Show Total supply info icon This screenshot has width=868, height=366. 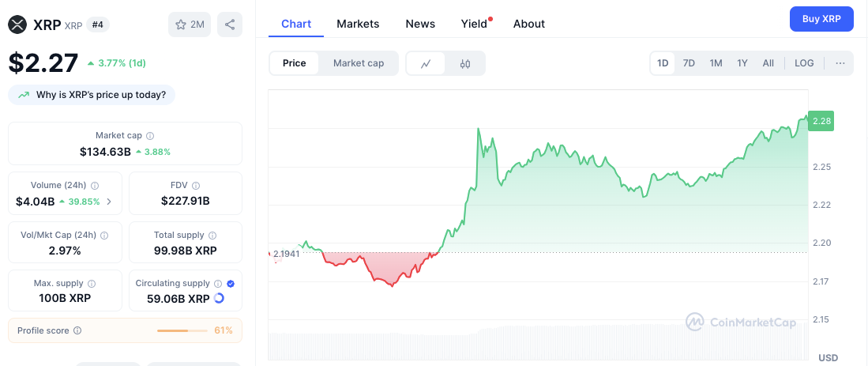(212, 236)
